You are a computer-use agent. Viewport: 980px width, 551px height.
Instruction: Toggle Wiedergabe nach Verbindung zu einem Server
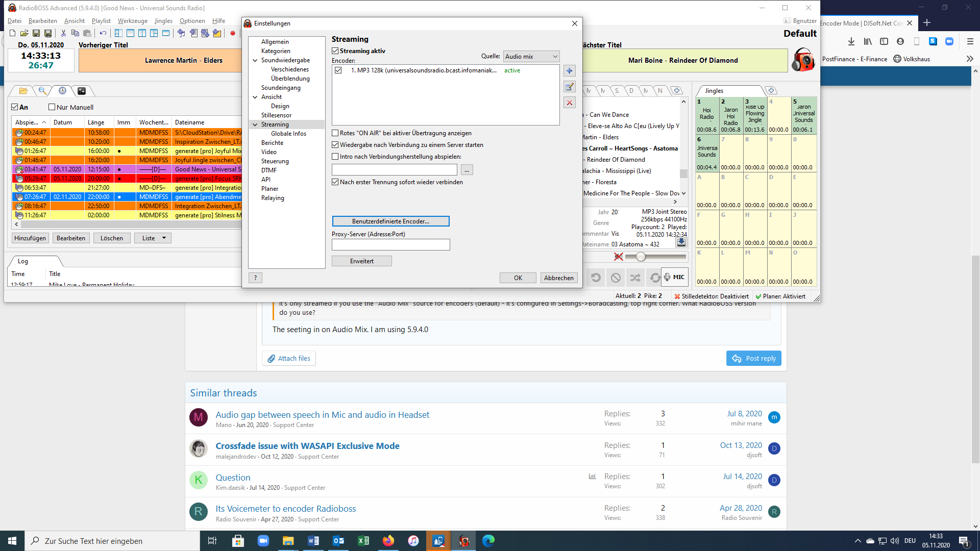335,145
